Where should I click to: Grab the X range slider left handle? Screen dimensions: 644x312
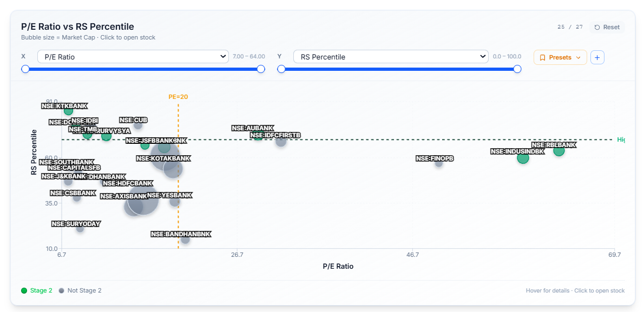pyautogui.click(x=25, y=69)
